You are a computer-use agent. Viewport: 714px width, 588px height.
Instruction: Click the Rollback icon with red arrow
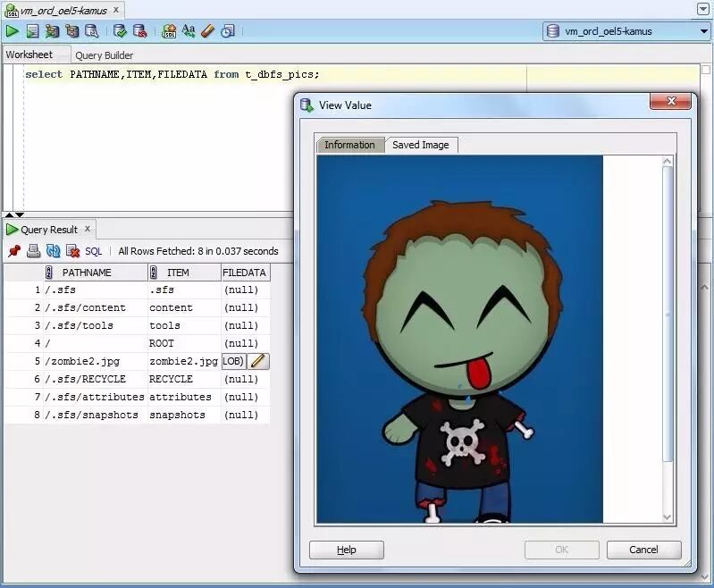139,31
